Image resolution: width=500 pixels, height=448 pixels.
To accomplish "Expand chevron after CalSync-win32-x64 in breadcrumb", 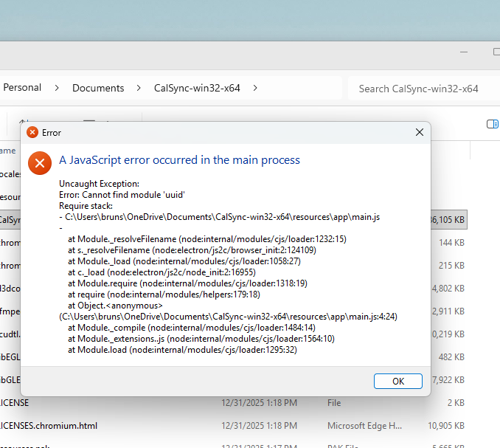I will [x=255, y=88].
